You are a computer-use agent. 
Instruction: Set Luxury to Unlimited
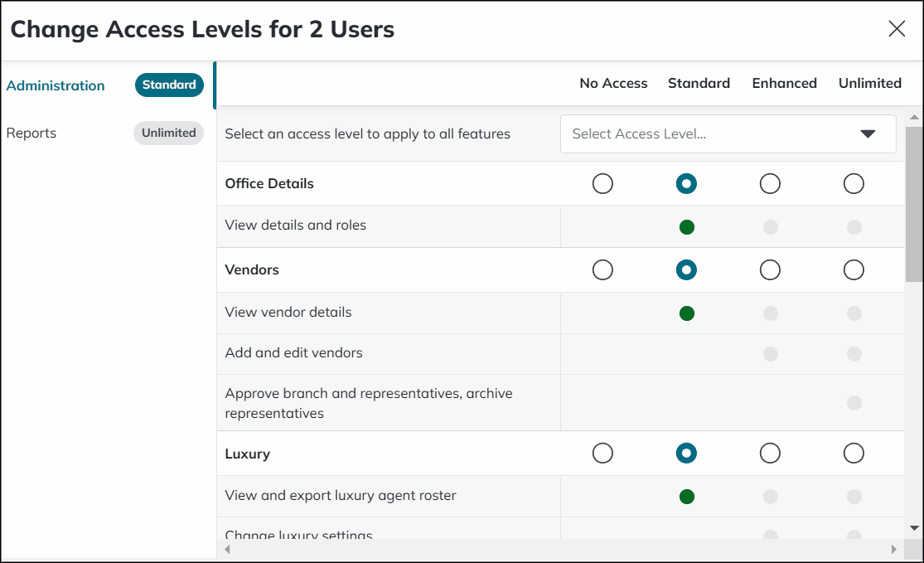(x=854, y=454)
